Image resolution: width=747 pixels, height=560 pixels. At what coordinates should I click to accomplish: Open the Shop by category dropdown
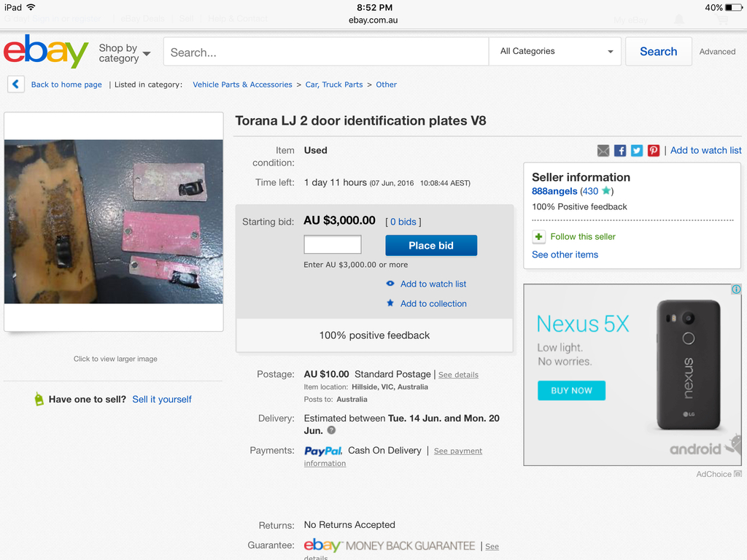(x=124, y=53)
